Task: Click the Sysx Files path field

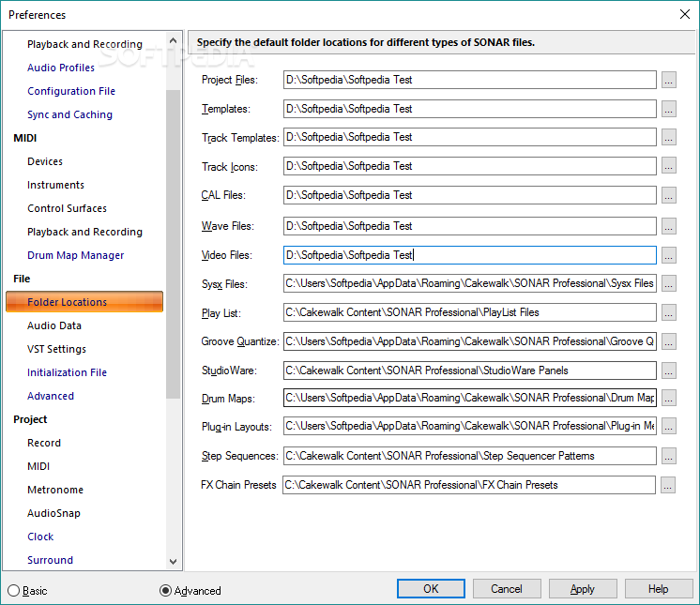Action: [470, 283]
